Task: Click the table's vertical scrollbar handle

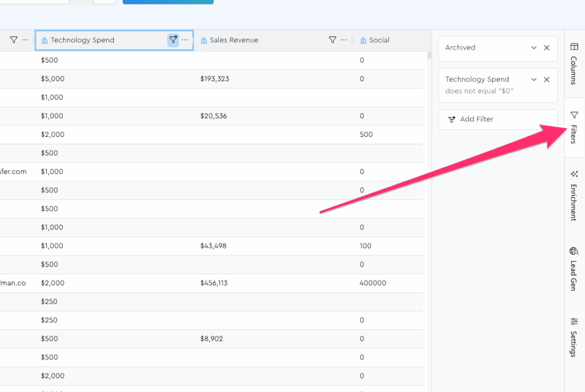Action: pos(430,55)
